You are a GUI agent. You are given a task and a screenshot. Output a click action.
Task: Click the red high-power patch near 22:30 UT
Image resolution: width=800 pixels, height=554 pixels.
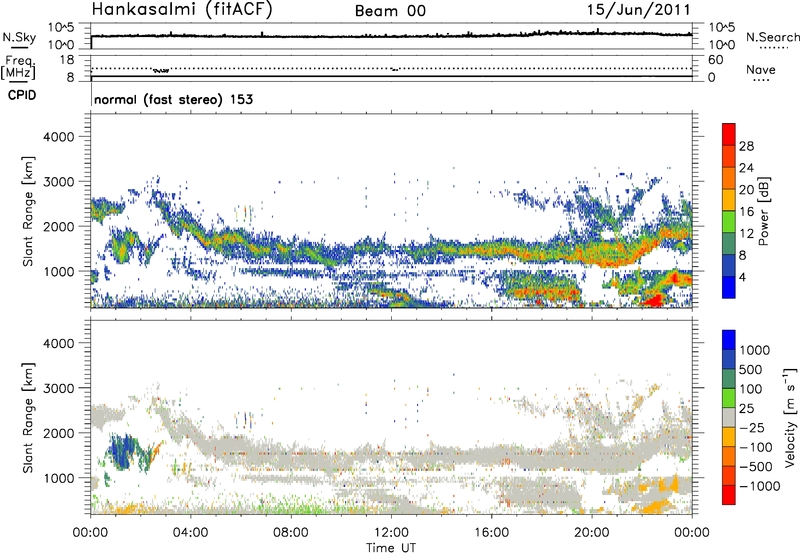click(x=655, y=299)
